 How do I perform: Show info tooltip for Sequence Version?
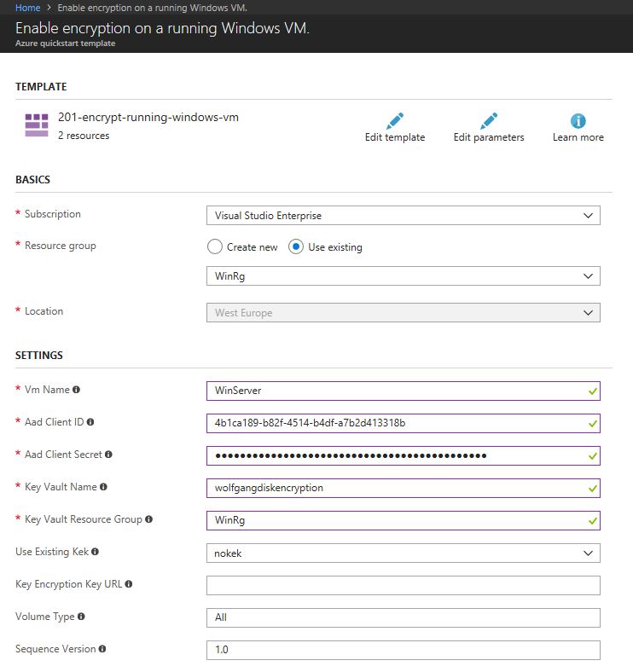coord(102,649)
